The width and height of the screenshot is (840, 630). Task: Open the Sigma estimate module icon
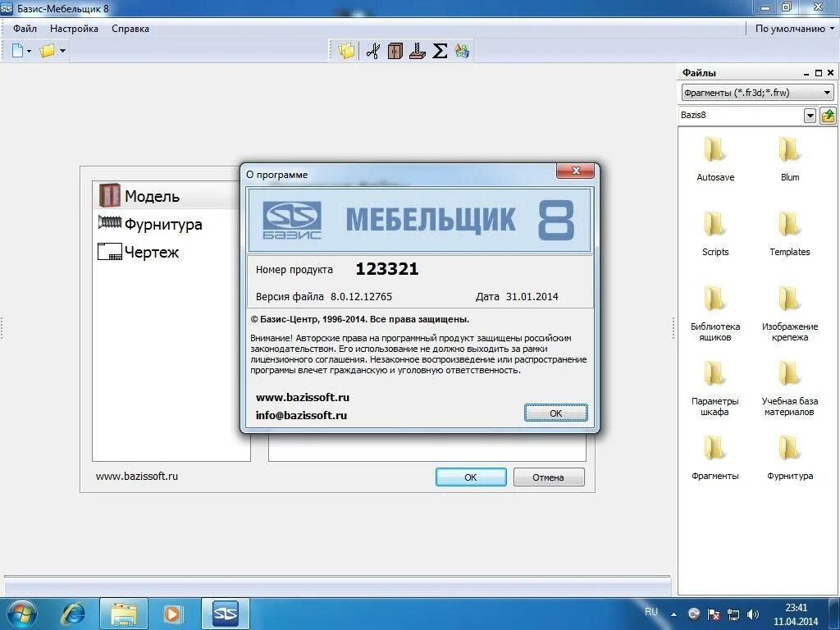[440, 51]
